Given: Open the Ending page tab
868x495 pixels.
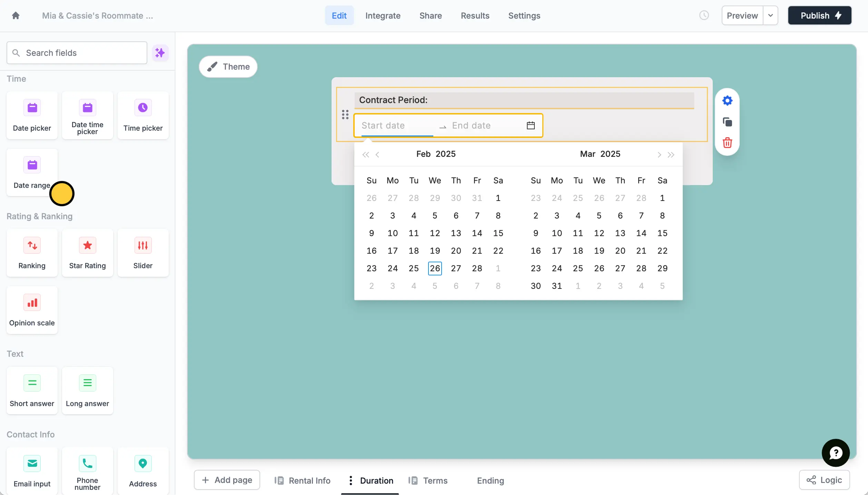Looking at the screenshot, I should (490, 481).
